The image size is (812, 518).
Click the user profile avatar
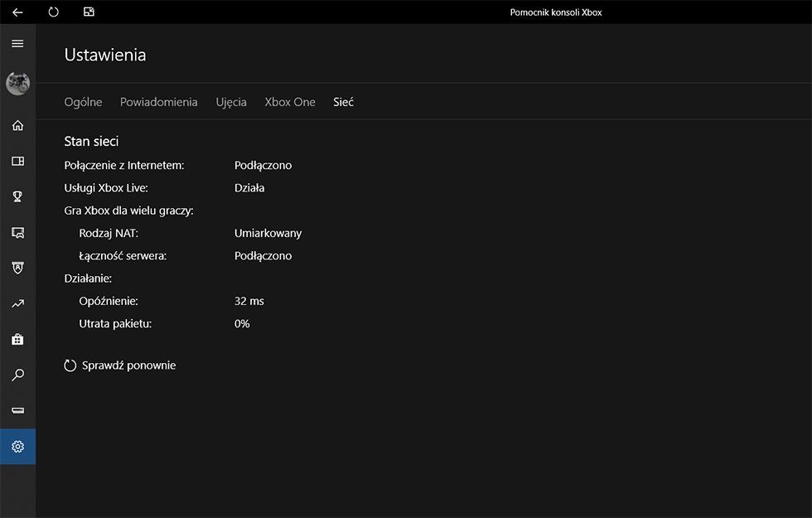[17, 83]
